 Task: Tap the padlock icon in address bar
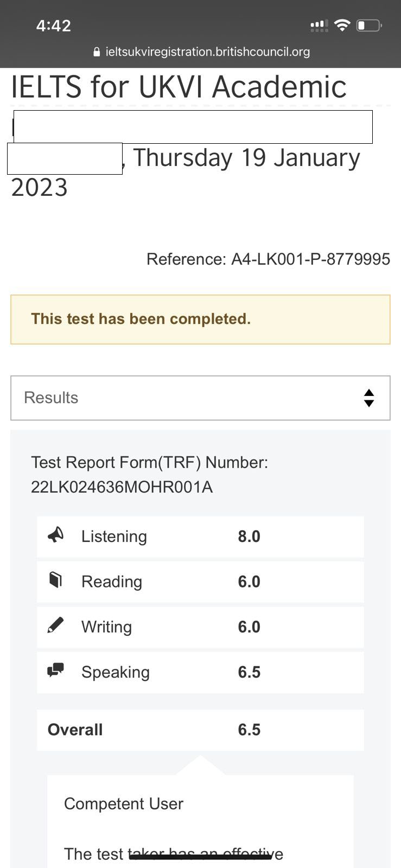coord(97,52)
